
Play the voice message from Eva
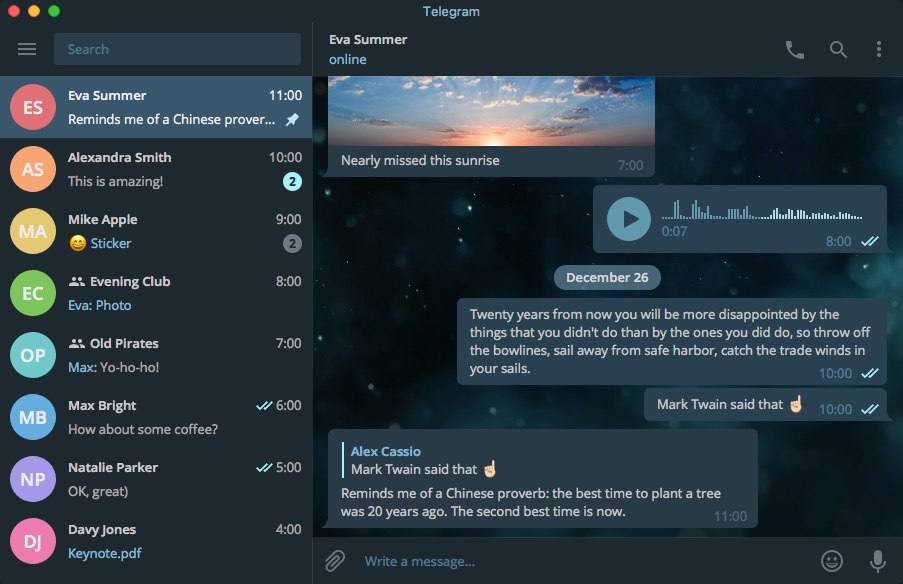point(628,219)
